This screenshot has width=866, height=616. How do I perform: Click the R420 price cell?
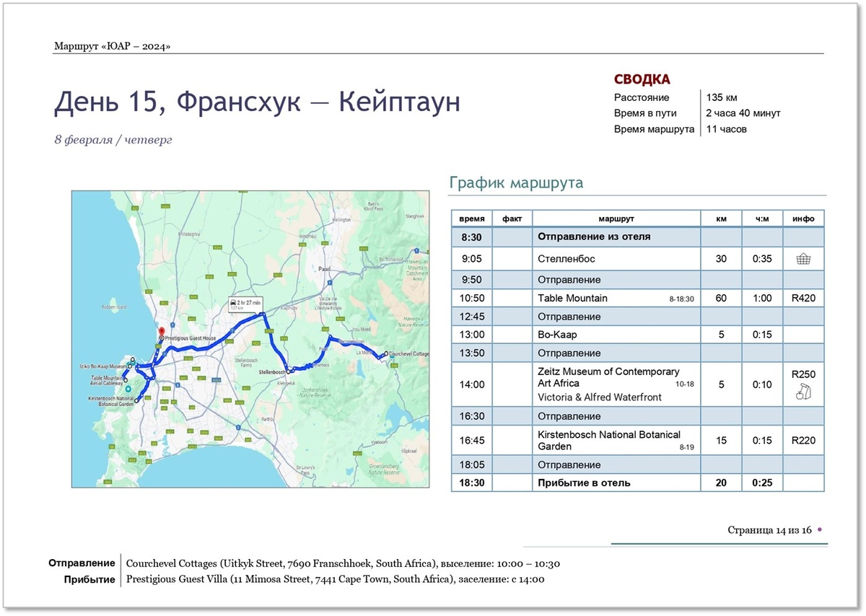click(803, 298)
